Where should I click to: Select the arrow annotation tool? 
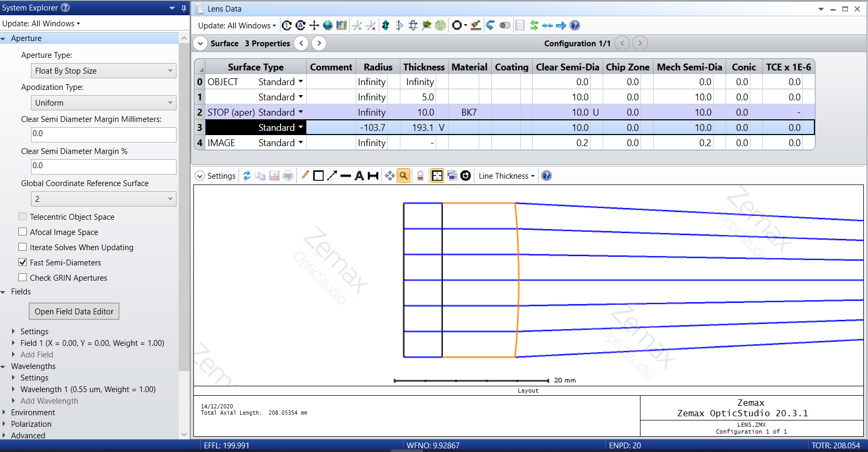click(x=332, y=176)
